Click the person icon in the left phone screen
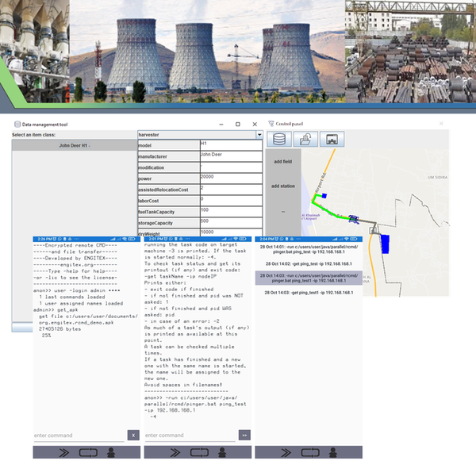 pos(112,451)
